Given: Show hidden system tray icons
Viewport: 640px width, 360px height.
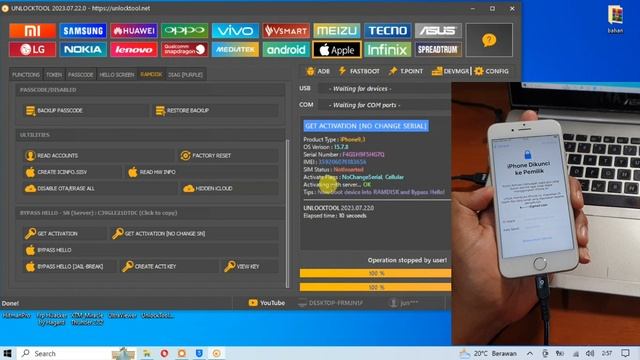Looking at the screenshot, I should click(x=529, y=353).
